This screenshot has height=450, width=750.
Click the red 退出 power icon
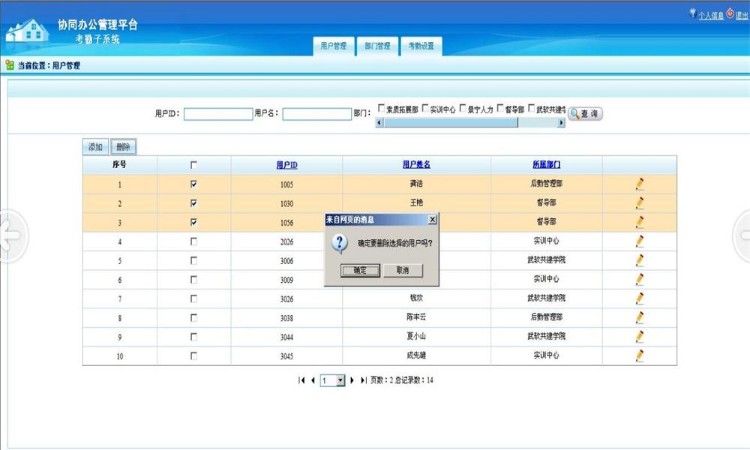[x=730, y=13]
